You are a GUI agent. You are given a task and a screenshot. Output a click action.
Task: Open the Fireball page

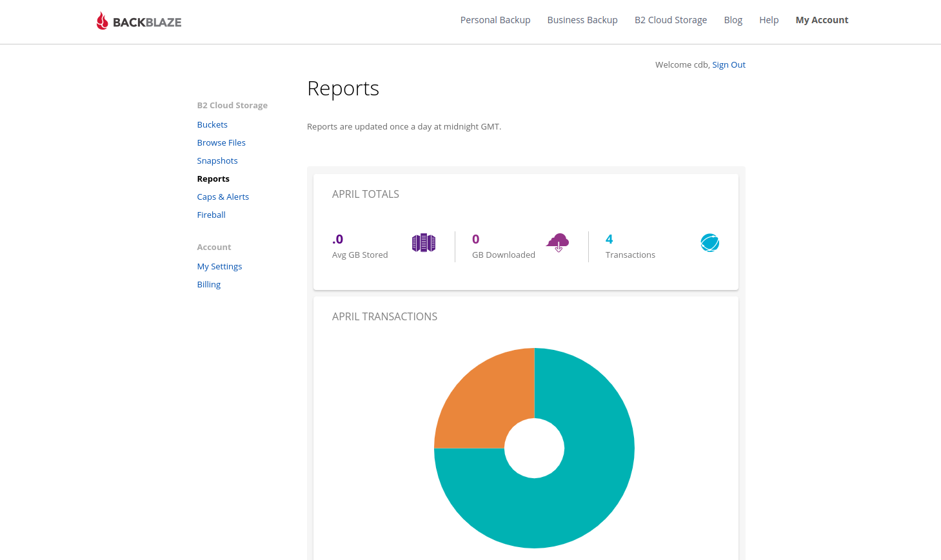tap(212, 215)
